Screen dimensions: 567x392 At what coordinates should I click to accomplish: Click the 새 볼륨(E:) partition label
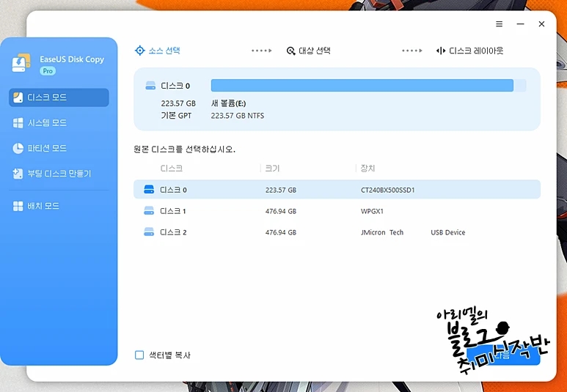[x=229, y=104]
